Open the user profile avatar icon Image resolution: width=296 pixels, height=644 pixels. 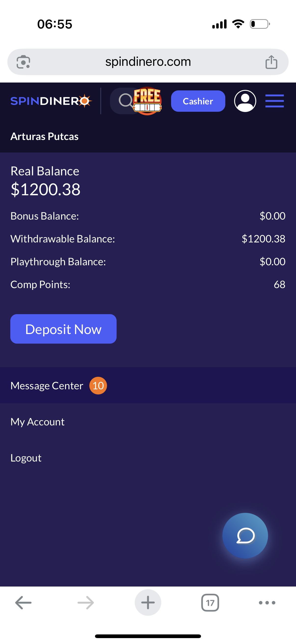coord(245,101)
